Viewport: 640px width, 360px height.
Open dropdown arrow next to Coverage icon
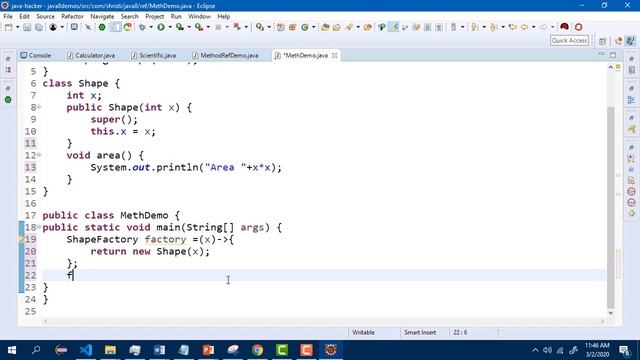coord(189,27)
